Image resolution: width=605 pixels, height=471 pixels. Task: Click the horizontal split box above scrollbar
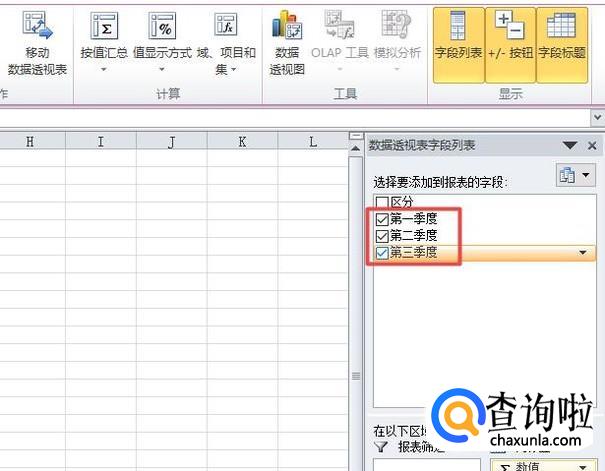[355, 136]
